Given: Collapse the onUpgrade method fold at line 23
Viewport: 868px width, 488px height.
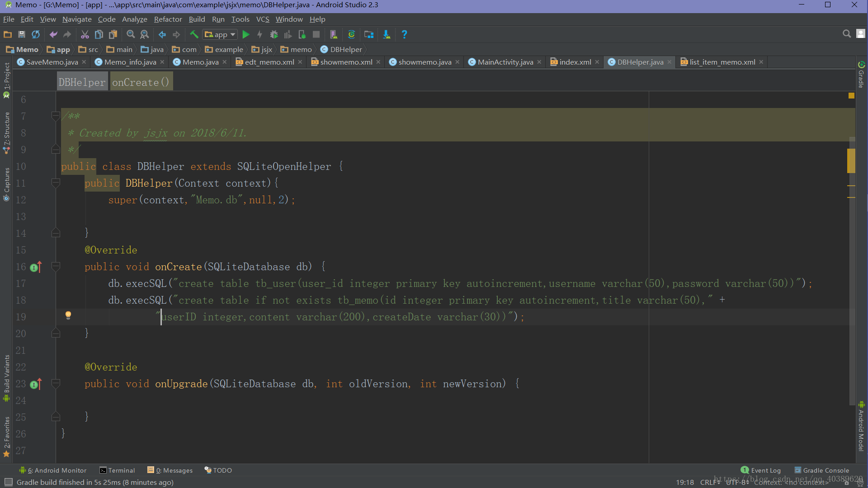Looking at the screenshot, I should point(56,384).
